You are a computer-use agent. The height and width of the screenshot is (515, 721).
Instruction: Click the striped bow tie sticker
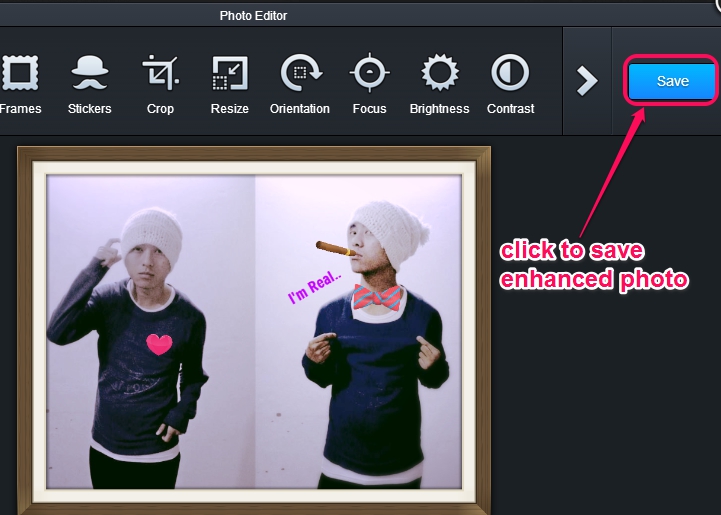pyautogui.click(x=376, y=296)
